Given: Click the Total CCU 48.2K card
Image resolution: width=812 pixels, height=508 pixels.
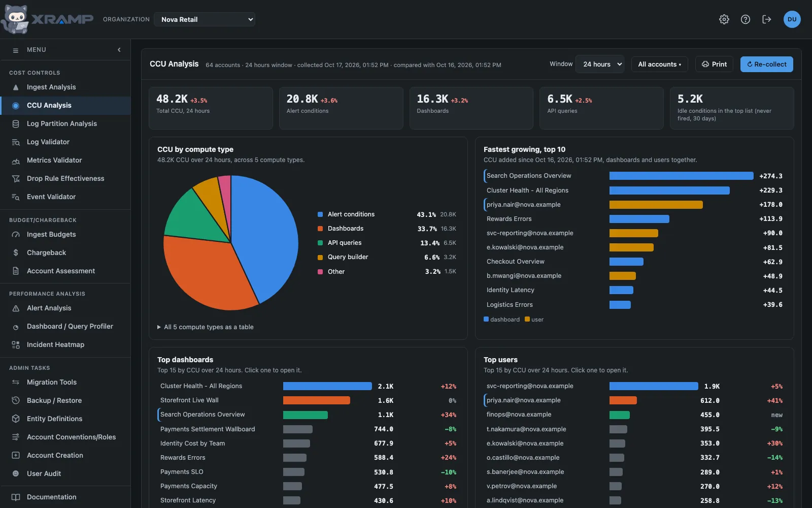Looking at the screenshot, I should pos(211,108).
